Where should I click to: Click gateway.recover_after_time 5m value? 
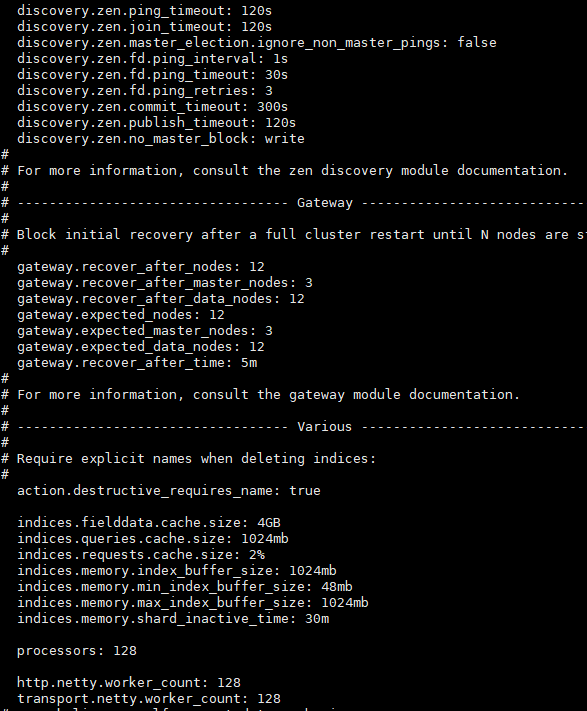(x=249, y=363)
